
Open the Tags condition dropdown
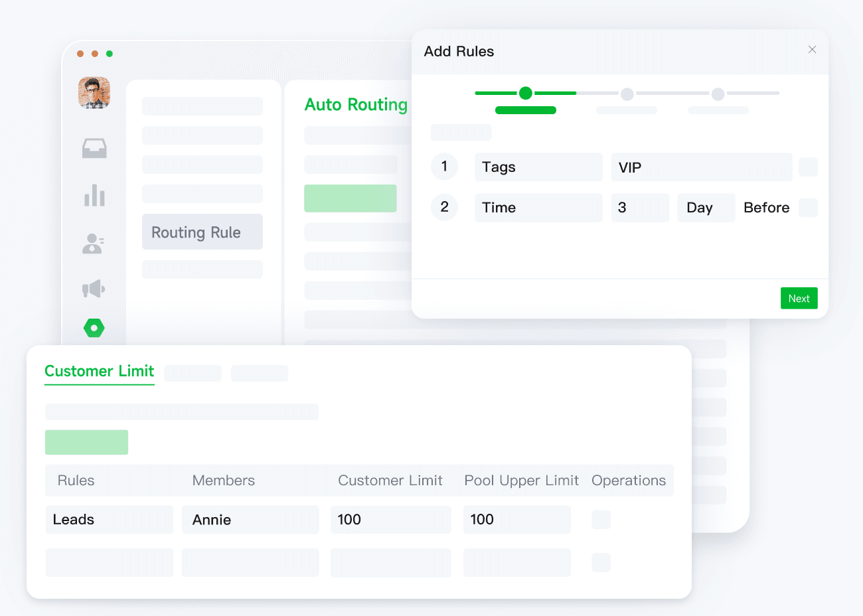tap(538, 167)
